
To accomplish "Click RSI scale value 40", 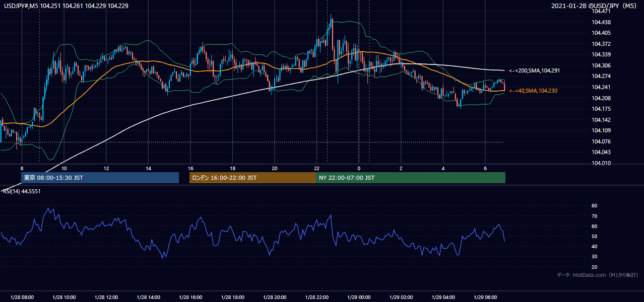I will click(x=594, y=246).
